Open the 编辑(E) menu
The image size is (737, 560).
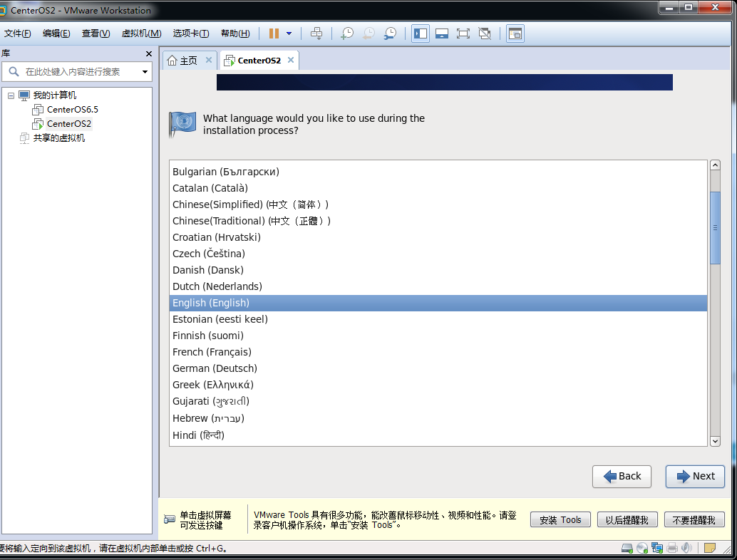(x=56, y=33)
